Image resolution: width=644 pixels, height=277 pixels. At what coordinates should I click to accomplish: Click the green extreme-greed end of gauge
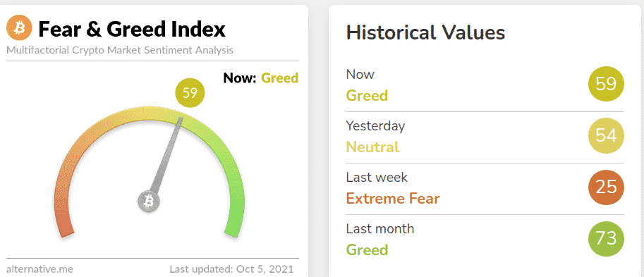point(234,226)
